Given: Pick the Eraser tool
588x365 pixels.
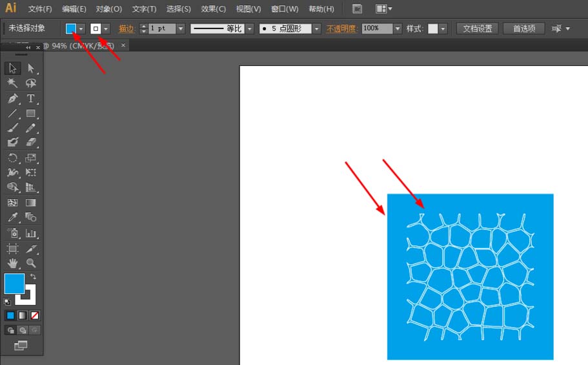Looking at the screenshot, I should click(x=30, y=142).
